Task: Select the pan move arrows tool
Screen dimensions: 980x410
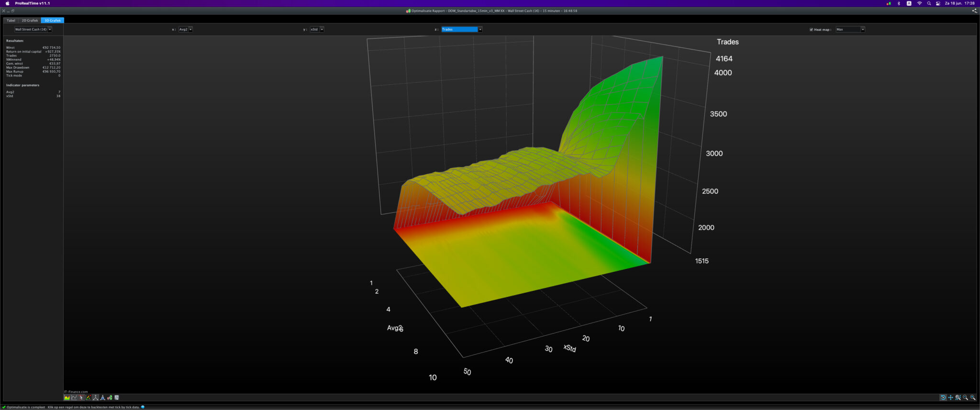Action: pyautogui.click(x=951, y=398)
